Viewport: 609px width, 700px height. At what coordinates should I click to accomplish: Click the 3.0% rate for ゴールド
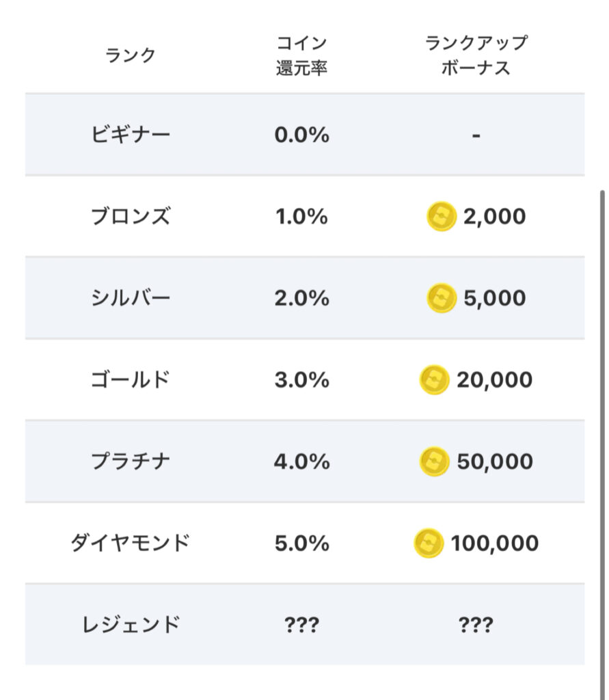(301, 380)
